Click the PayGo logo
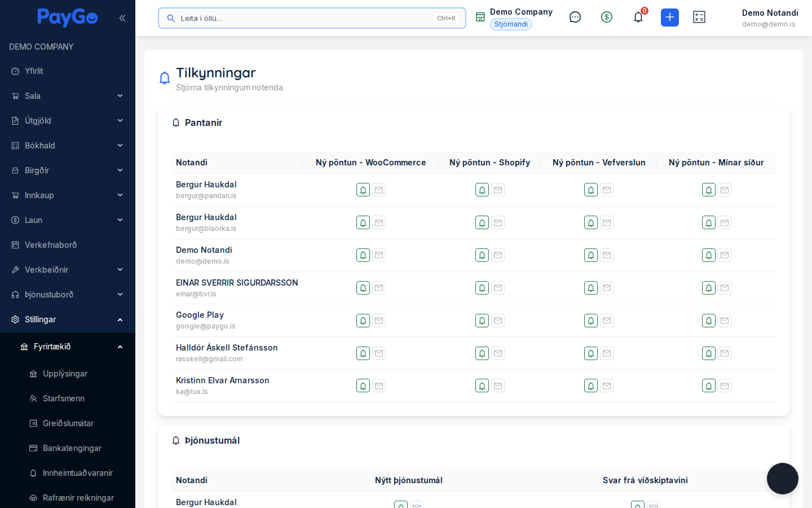The width and height of the screenshot is (812, 508). point(68,17)
